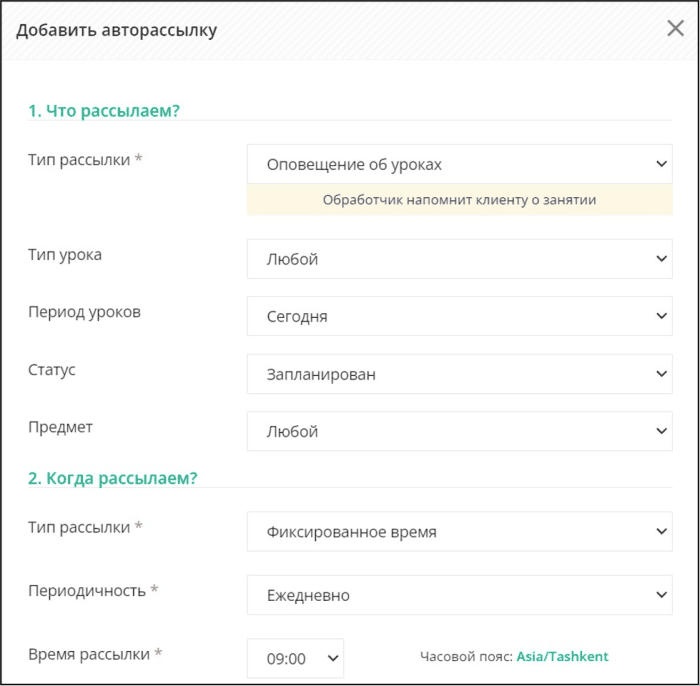Click the 1. Что рассылаем? section heading

tap(104, 111)
